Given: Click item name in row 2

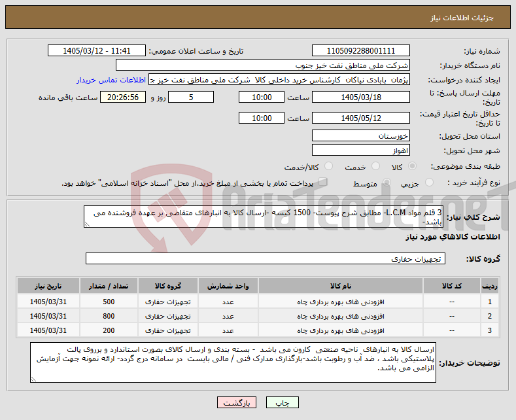Looking at the screenshot, I should click(341, 317).
